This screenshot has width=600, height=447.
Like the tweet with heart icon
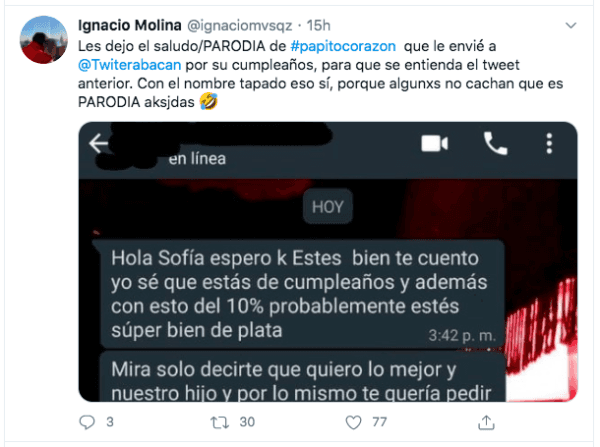tap(353, 423)
